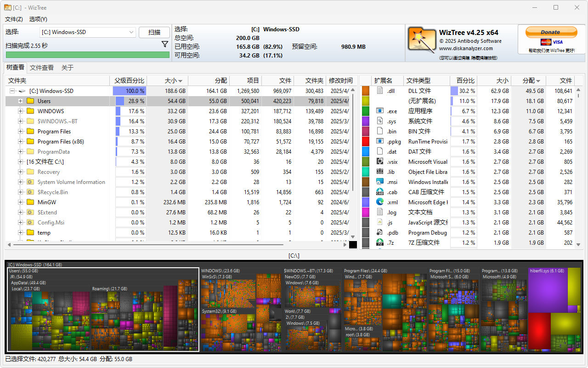Screen dimensions: 588x368
Task: Click the 扫描 scan button
Action: coord(154,32)
